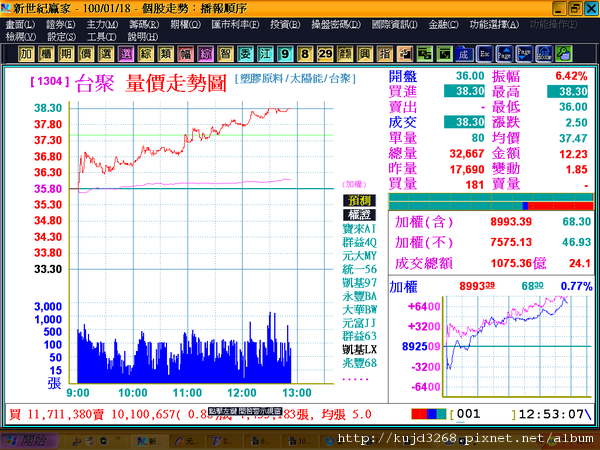Select warrant 群益63
600x450 pixels.
point(359,336)
